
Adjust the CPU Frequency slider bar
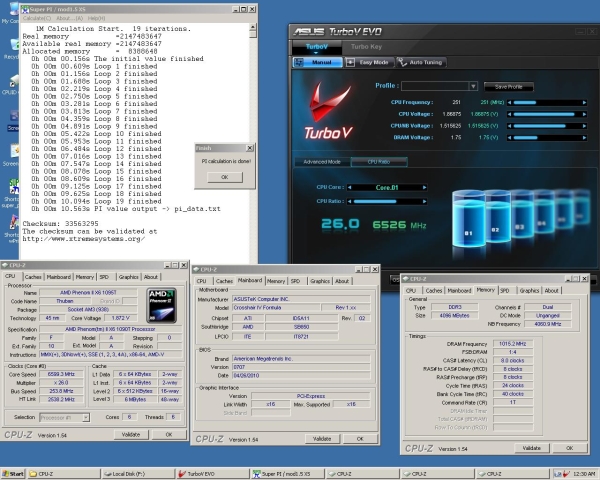point(547,103)
